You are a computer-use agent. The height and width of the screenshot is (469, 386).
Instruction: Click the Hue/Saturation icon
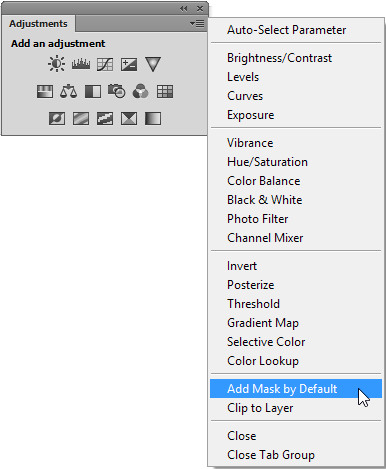(x=45, y=91)
